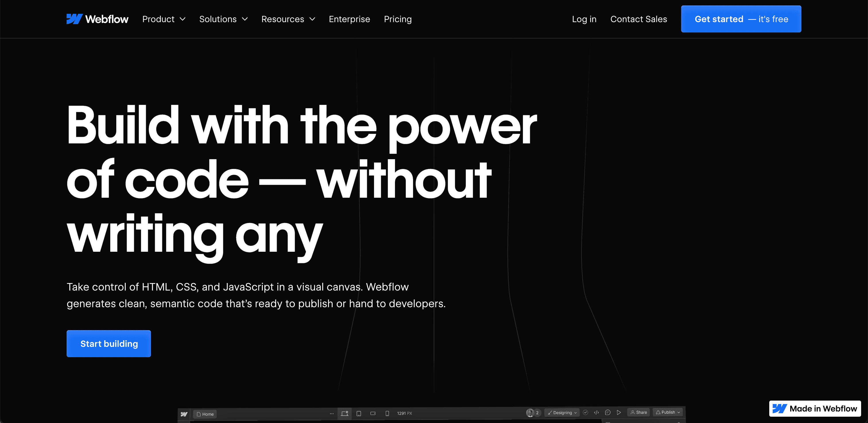The image size is (868, 423).
Task: Click the Log in link
Action: coord(585,19)
